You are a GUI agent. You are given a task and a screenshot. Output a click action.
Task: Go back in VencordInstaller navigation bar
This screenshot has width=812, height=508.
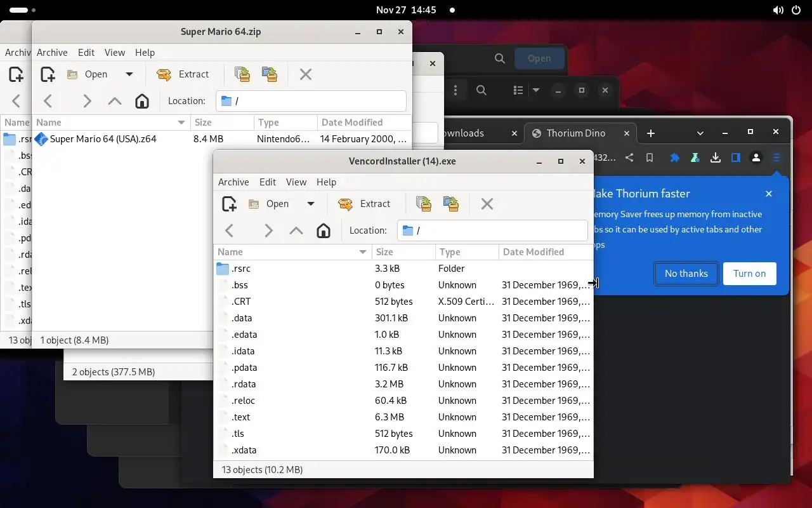(230, 231)
